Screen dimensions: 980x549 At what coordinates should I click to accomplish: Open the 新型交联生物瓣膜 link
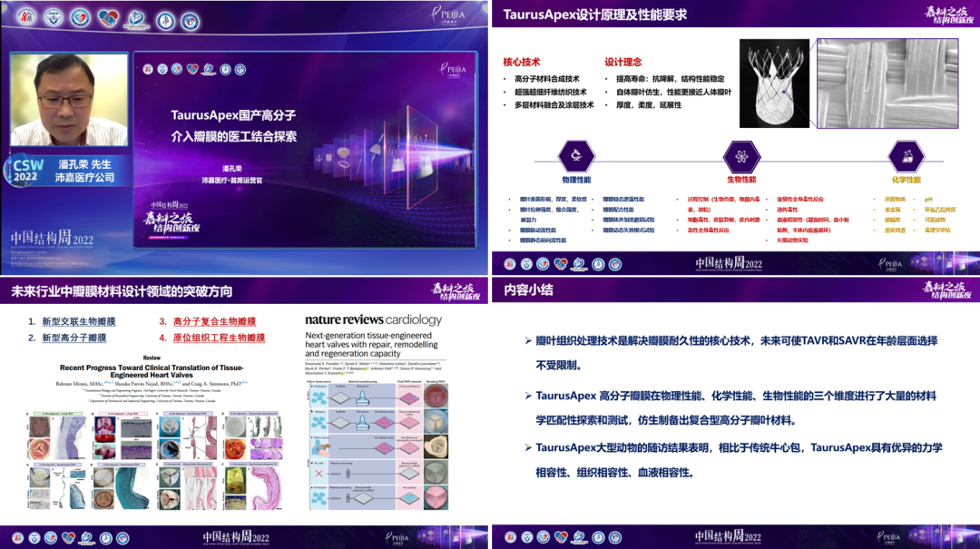pyautogui.click(x=79, y=321)
